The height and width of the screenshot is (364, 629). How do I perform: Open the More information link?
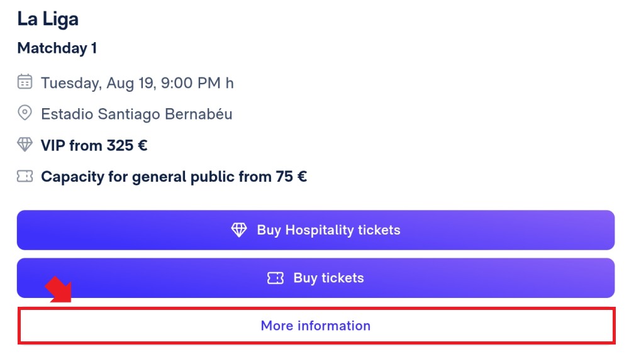tap(316, 326)
